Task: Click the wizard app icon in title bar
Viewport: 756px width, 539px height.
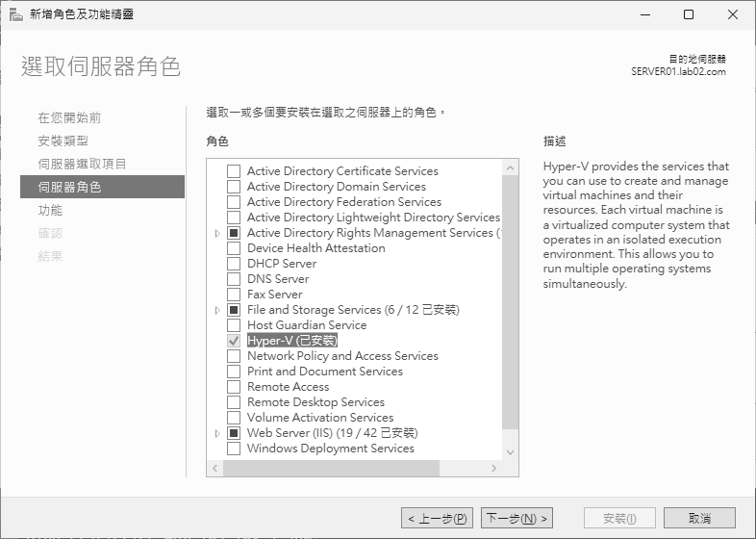Action: [x=16, y=14]
